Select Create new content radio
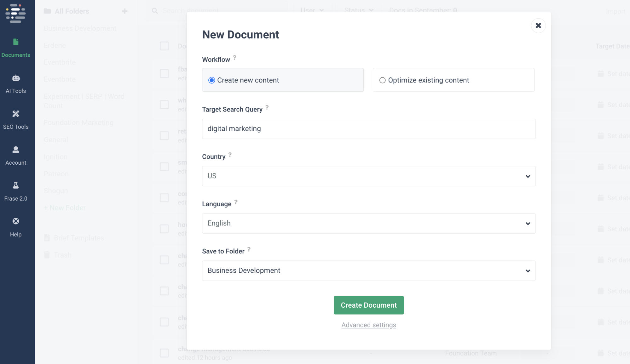 tap(212, 80)
